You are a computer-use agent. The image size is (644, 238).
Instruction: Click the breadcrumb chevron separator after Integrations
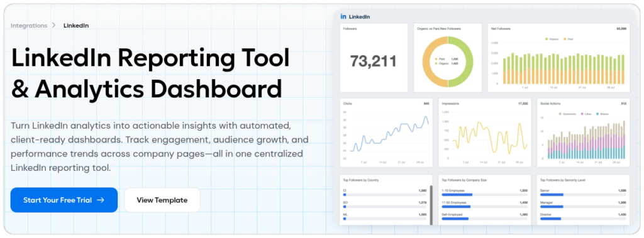[54, 26]
